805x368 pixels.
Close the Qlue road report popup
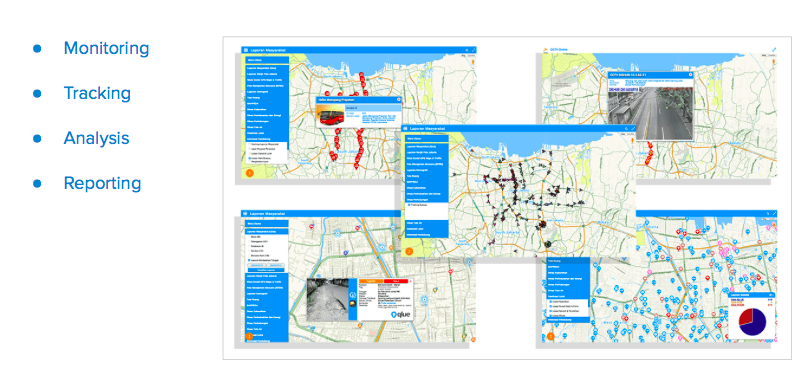(410, 281)
